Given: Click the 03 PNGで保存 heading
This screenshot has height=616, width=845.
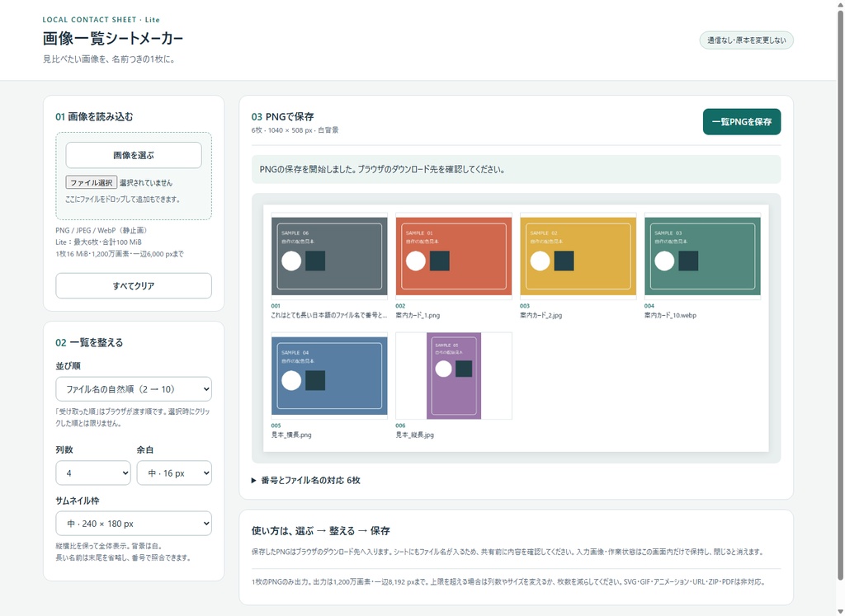Looking at the screenshot, I should click(282, 117).
